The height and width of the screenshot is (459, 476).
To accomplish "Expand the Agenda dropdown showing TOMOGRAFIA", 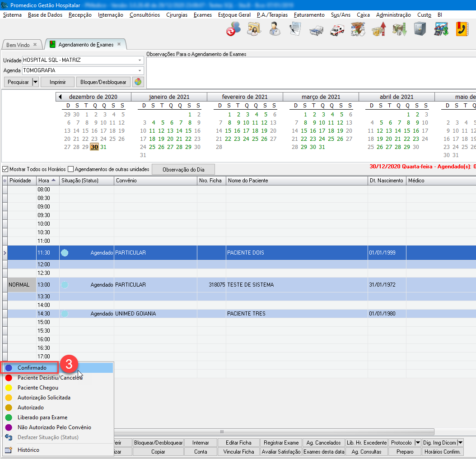I will 140,70.
